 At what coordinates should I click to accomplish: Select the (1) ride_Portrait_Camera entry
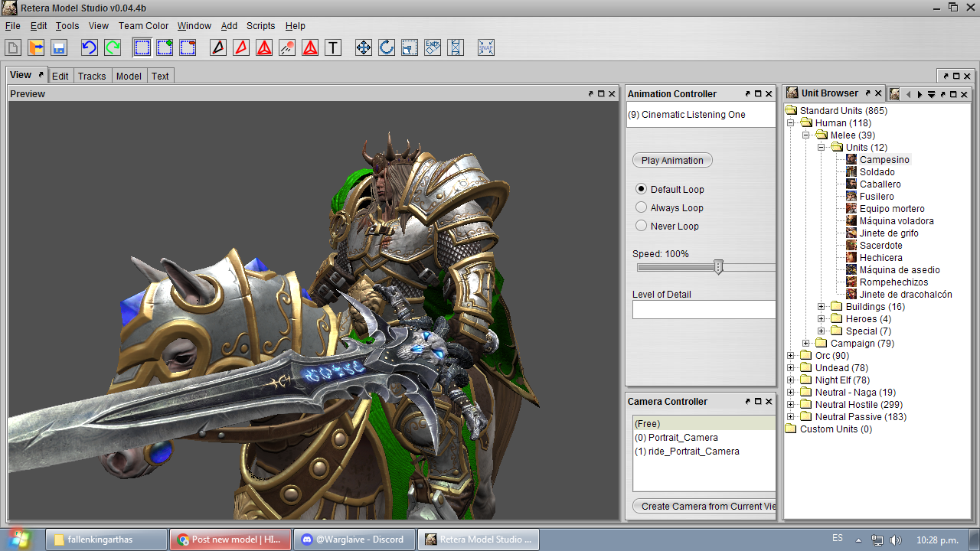click(704, 452)
